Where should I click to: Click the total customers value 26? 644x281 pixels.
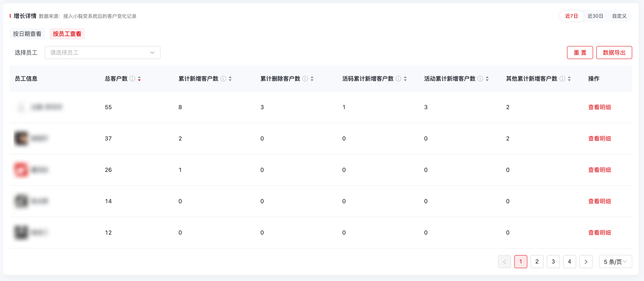click(108, 170)
